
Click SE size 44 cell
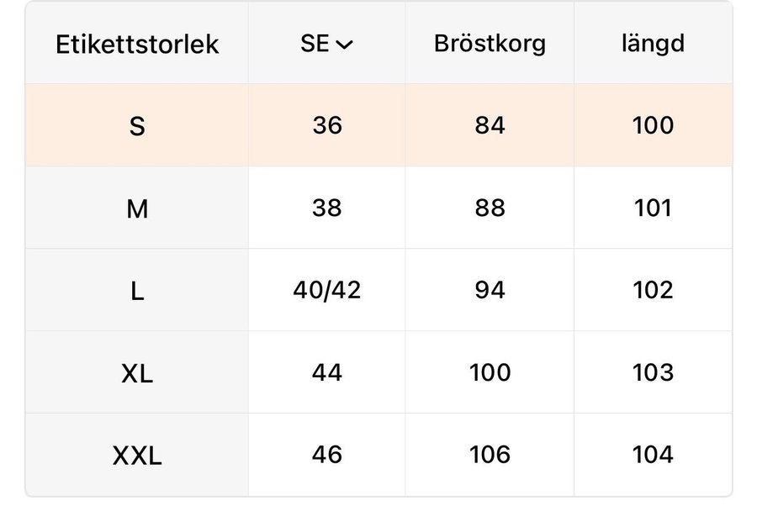point(327,372)
